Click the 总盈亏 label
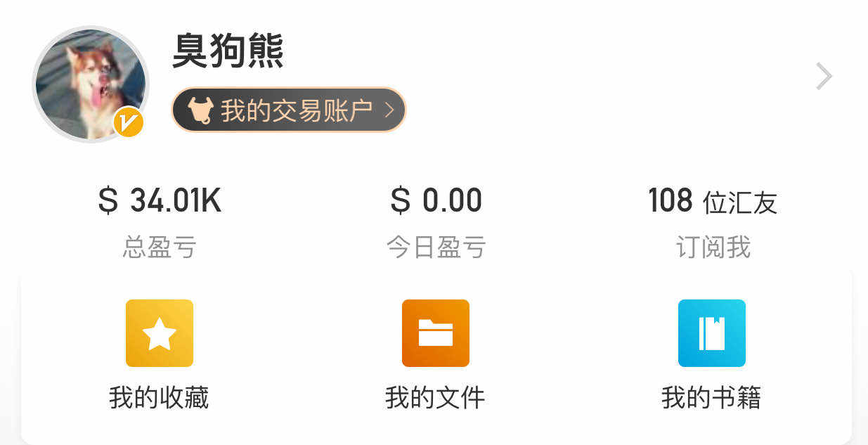The width and height of the screenshot is (868, 445). coord(160,247)
